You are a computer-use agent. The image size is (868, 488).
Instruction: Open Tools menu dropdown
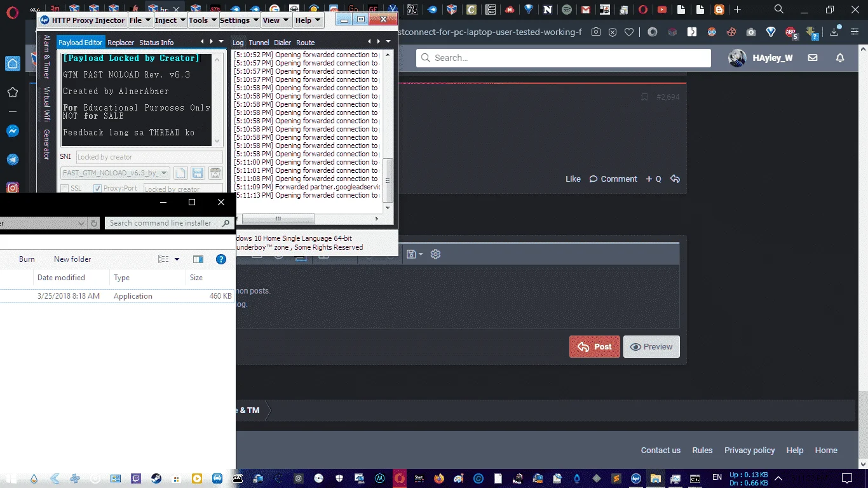[203, 20]
